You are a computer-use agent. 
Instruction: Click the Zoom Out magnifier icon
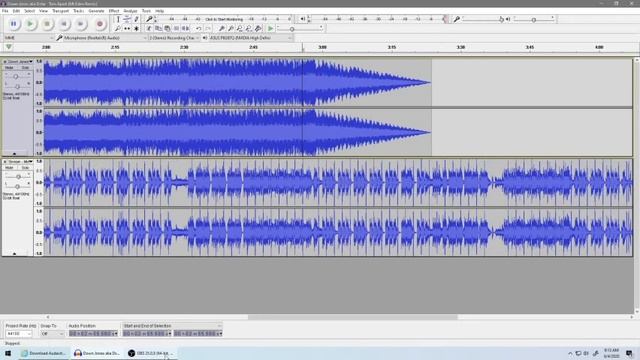pyautogui.click(x=231, y=29)
